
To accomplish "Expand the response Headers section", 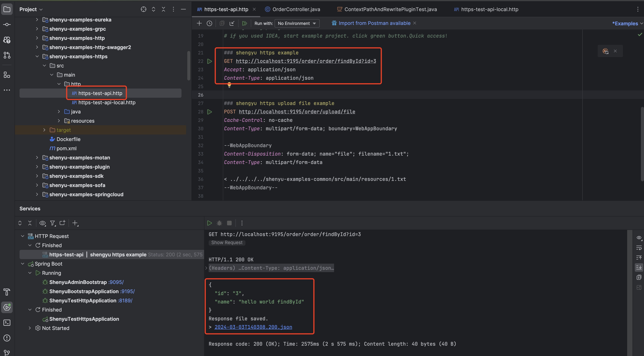I will 206,268.
